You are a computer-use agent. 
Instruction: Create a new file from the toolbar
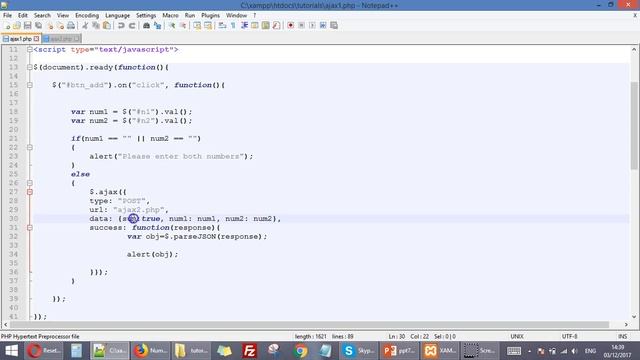tap(7, 26)
